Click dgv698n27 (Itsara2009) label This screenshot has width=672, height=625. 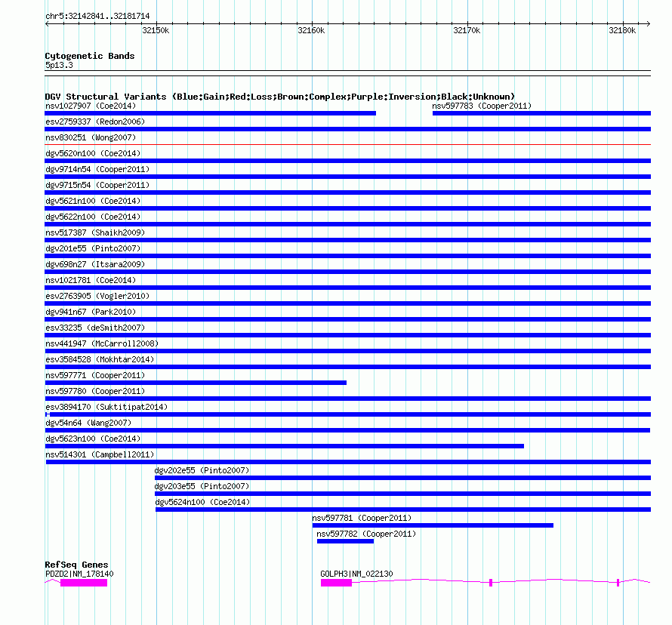point(95,264)
